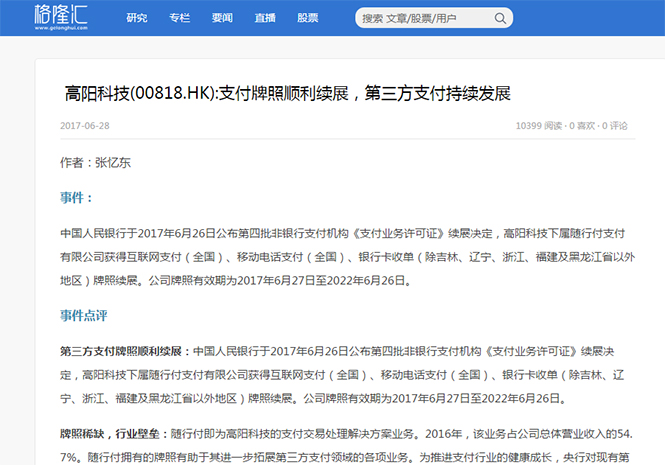Click bold text 牌照稀缺，行业壁垒
This screenshot has width=665, height=465.
(x=110, y=434)
